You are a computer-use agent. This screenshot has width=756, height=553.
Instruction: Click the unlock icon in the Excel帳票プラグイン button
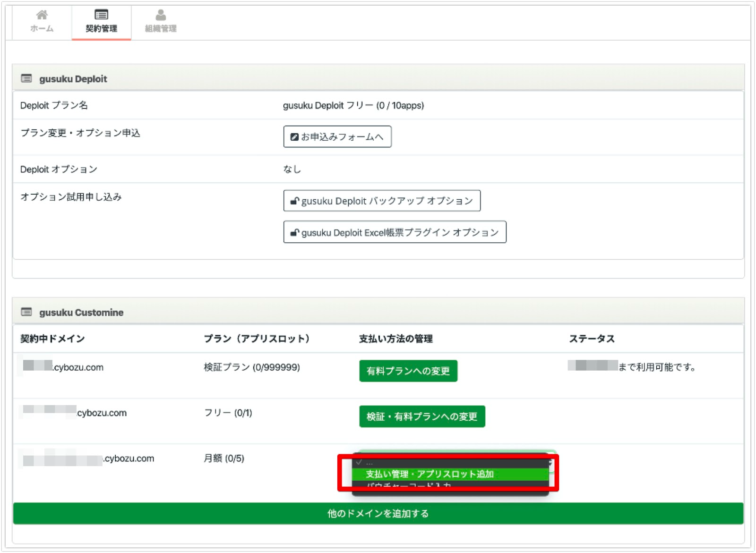click(295, 232)
